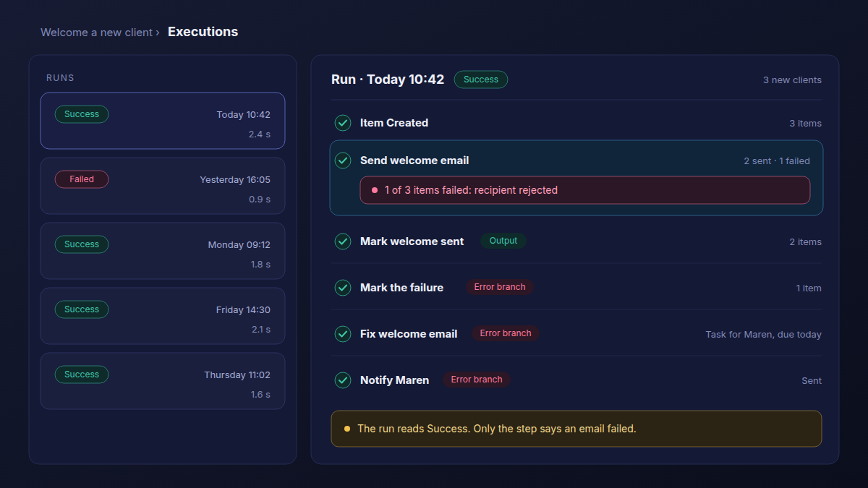This screenshot has height=488, width=868.
Task: Click the "2 sent · 1 failed" summary
Action: [777, 161]
